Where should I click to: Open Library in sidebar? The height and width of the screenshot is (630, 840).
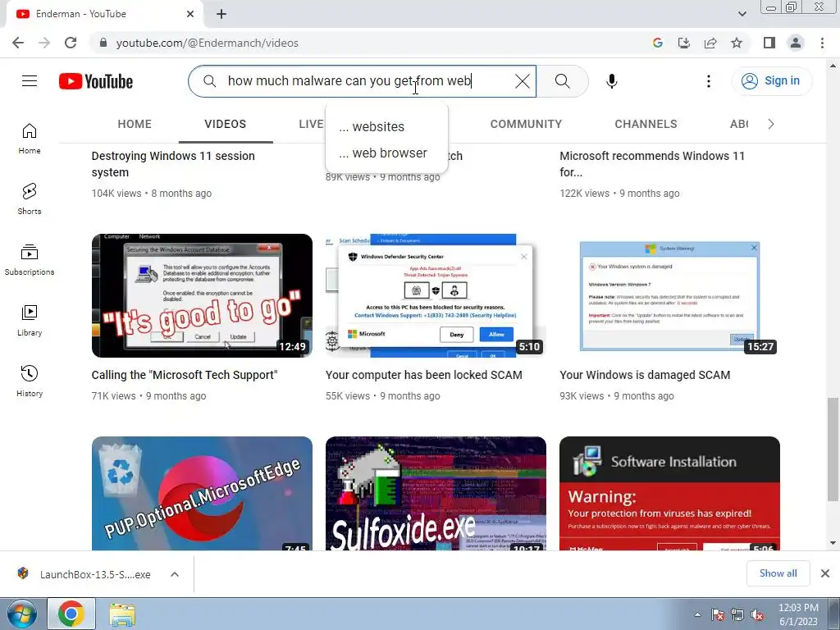click(30, 321)
